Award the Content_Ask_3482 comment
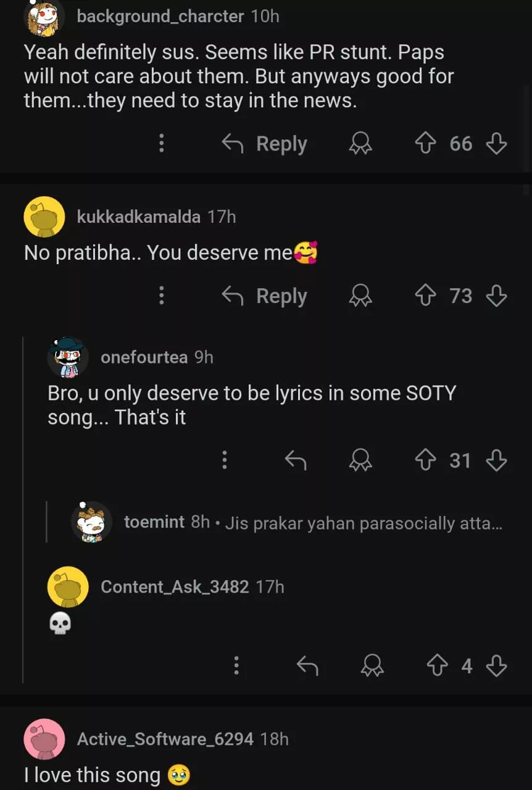The image size is (532, 790). (372, 665)
